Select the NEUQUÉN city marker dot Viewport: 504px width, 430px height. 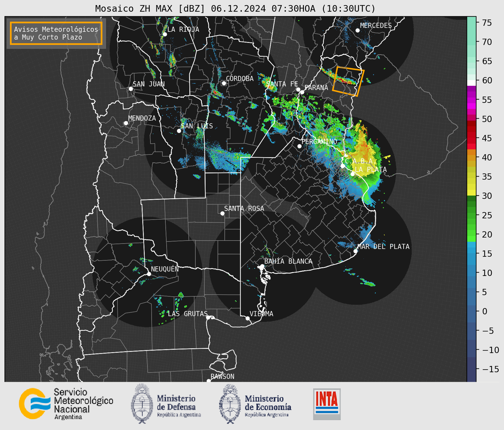149,274
